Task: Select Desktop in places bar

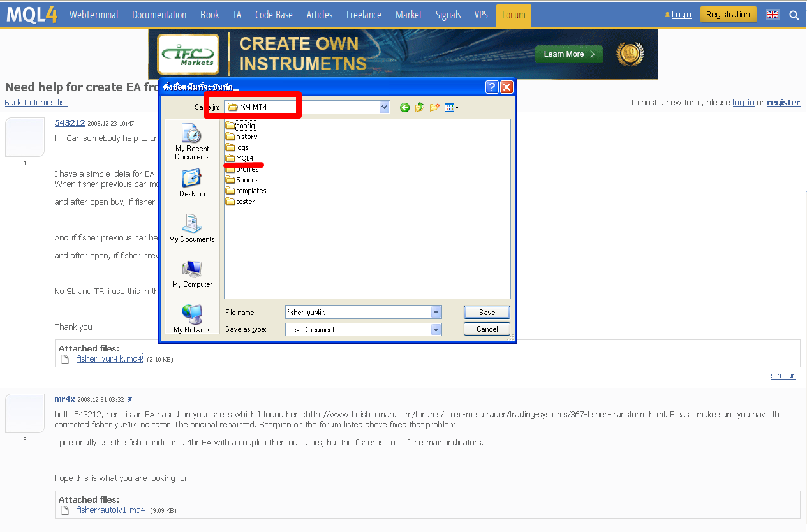Action: click(192, 184)
